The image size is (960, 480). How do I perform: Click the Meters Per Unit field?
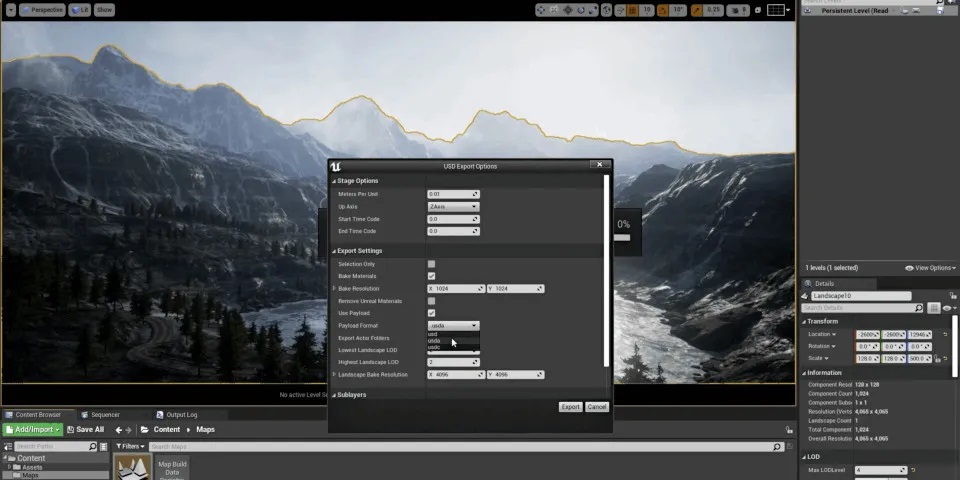pos(451,194)
